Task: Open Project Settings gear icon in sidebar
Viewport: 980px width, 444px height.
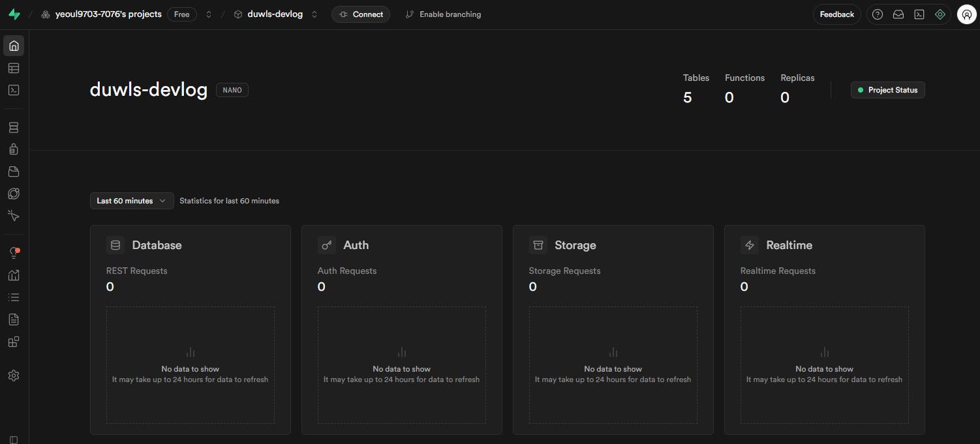Action: [14, 376]
